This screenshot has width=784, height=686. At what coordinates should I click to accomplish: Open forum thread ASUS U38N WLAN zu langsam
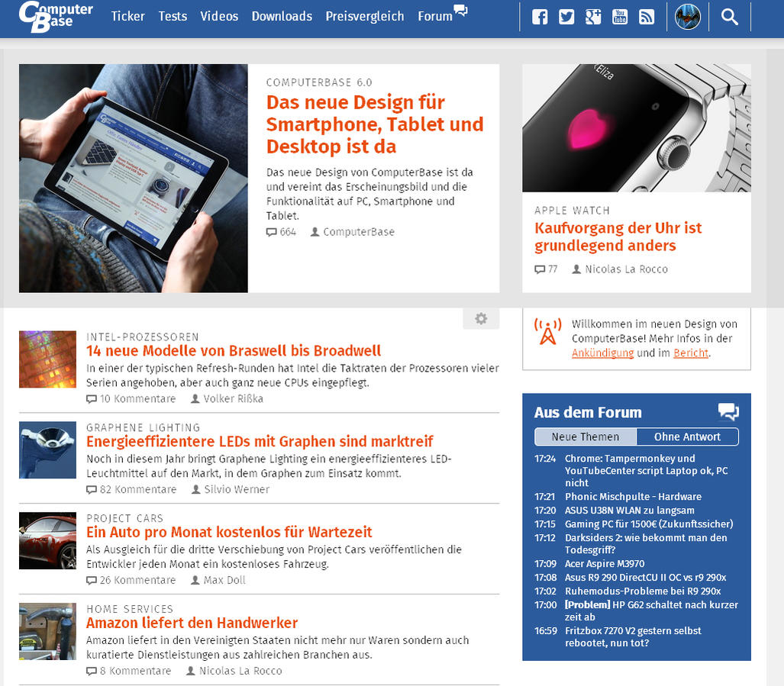click(630, 510)
